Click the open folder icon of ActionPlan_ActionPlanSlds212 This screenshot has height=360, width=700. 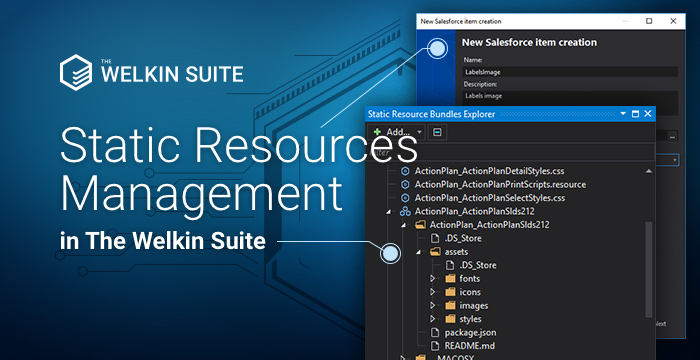pos(421,225)
